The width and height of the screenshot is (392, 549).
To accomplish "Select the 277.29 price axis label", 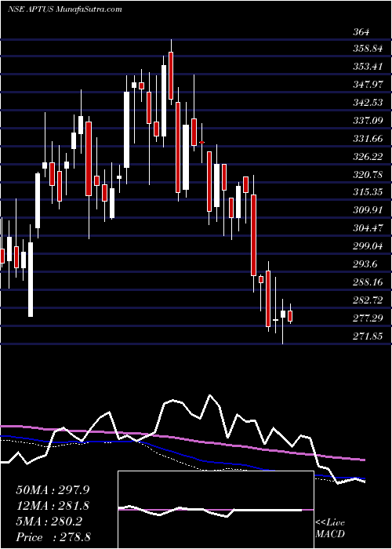I will click(x=367, y=318).
